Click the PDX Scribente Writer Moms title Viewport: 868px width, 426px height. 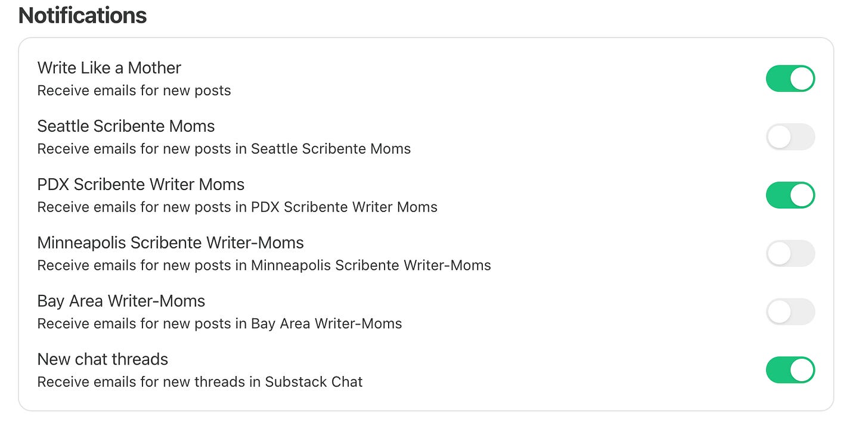(141, 185)
